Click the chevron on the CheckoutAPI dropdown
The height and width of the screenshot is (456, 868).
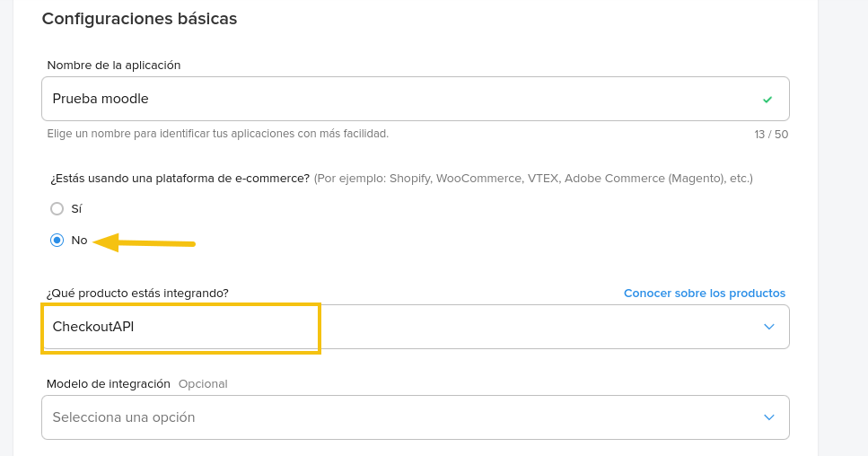tap(768, 327)
